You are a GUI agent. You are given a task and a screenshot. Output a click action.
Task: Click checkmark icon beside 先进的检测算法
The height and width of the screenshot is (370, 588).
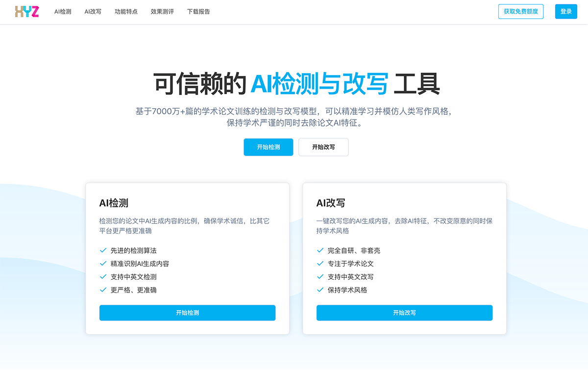(103, 250)
